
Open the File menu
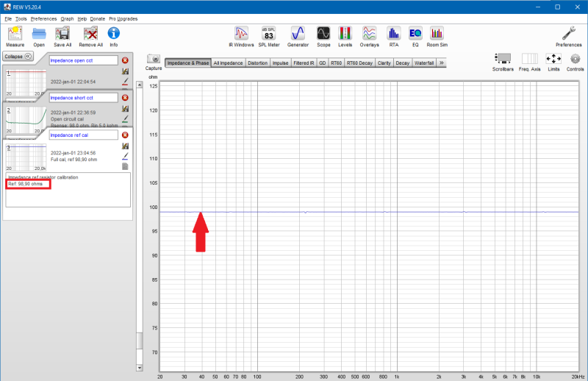tap(8, 19)
